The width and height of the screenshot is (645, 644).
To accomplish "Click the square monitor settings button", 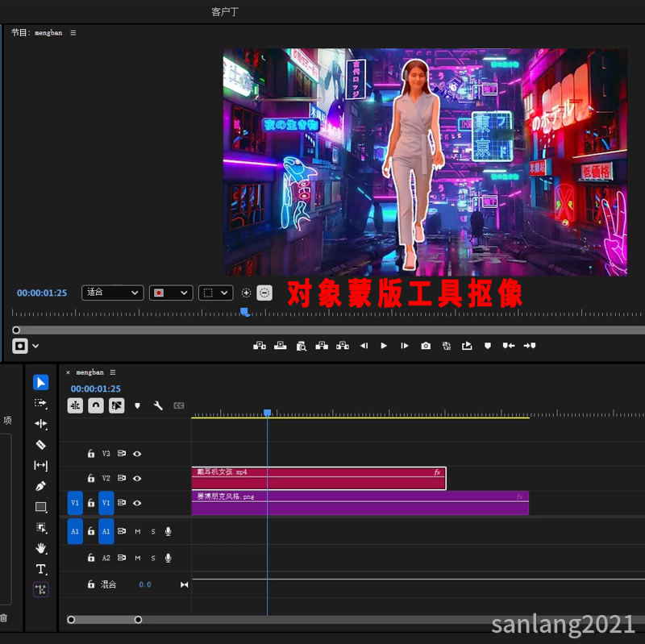I will 19,346.
